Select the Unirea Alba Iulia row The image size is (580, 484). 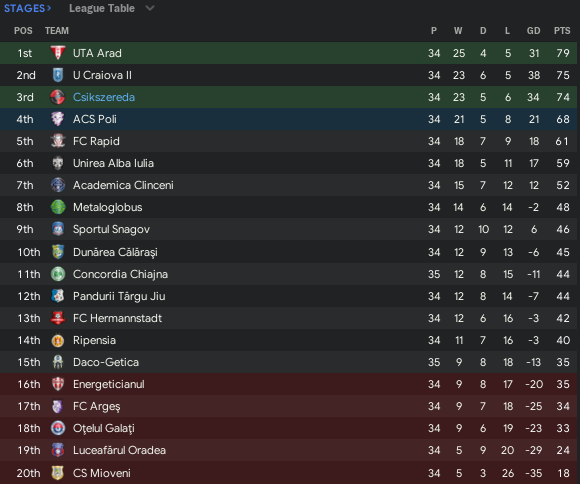[x=289, y=163]
